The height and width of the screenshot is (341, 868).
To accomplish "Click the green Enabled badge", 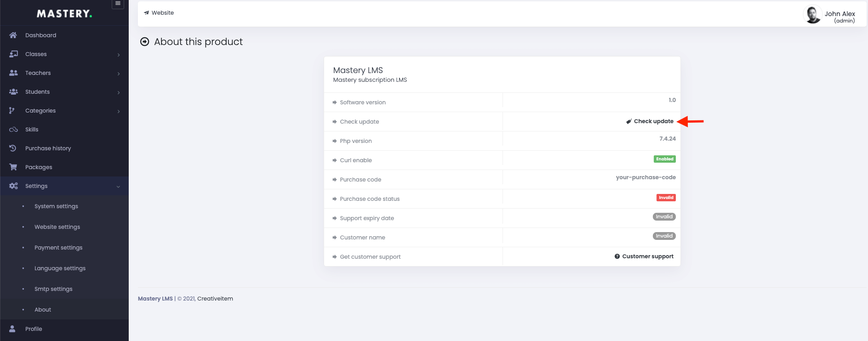I will click(665, 159).
